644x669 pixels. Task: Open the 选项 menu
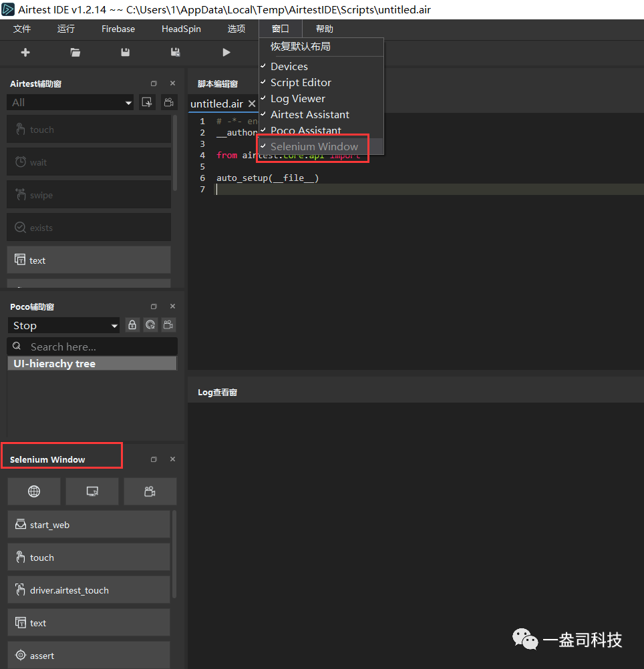[236, 29]
